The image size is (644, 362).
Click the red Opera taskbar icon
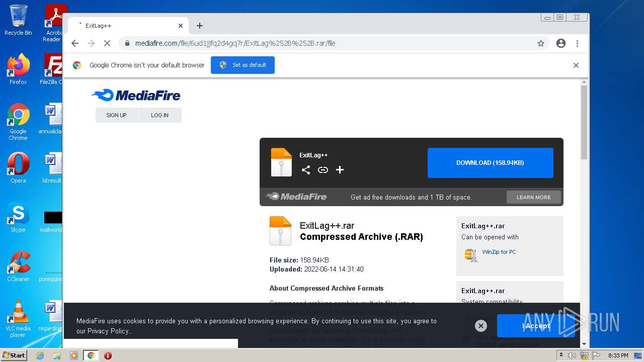coord(108,355)
